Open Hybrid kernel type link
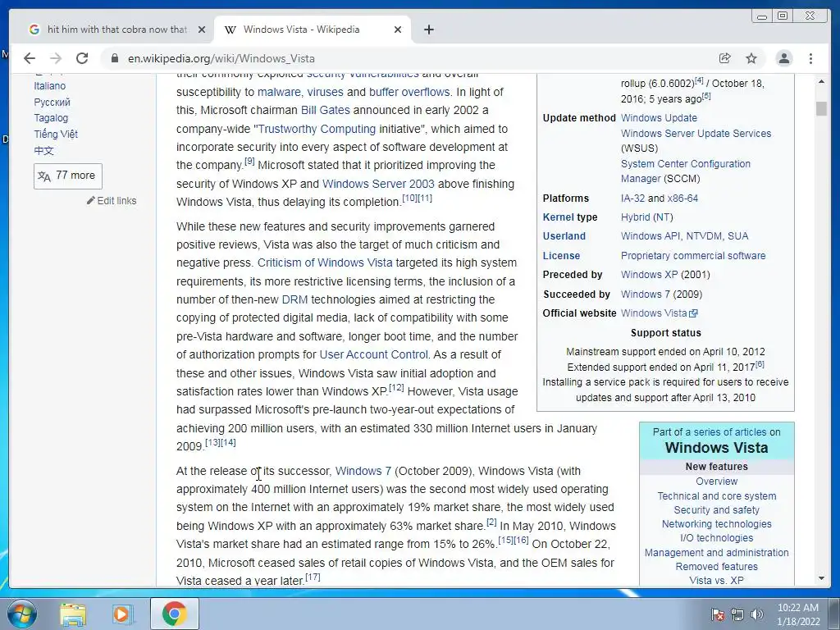 coord(634,217)
